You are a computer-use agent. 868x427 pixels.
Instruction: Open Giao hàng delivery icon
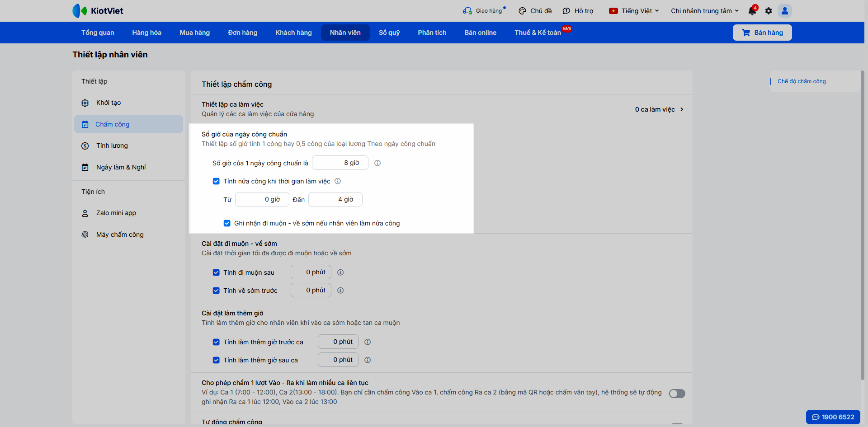click(x=467, y=11)
